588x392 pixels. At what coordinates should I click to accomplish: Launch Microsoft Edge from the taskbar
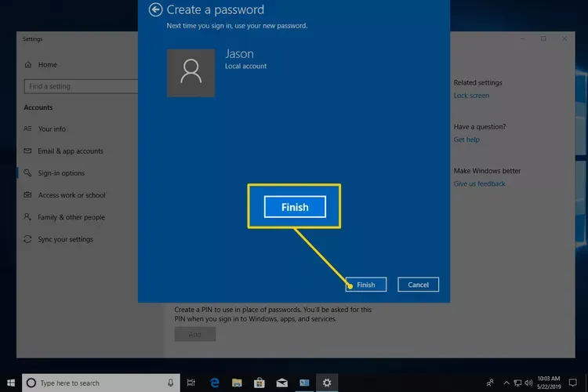coord(213,383)
